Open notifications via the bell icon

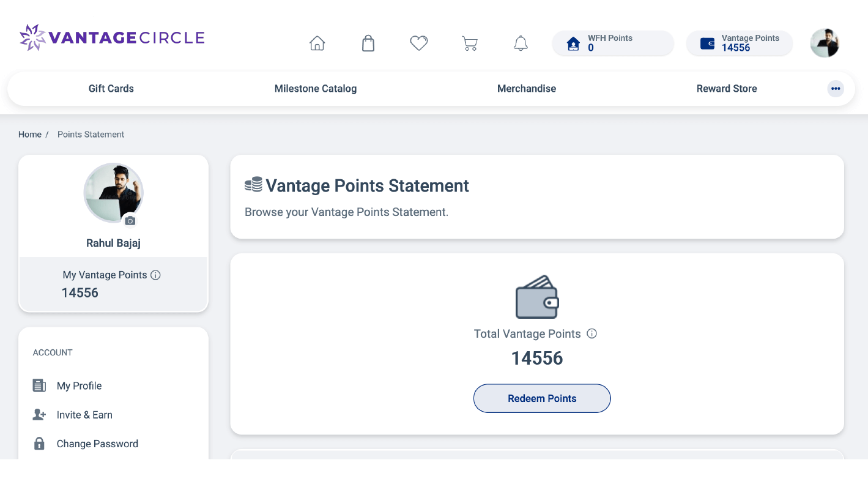pyautogui.click(x=521, y=43)
